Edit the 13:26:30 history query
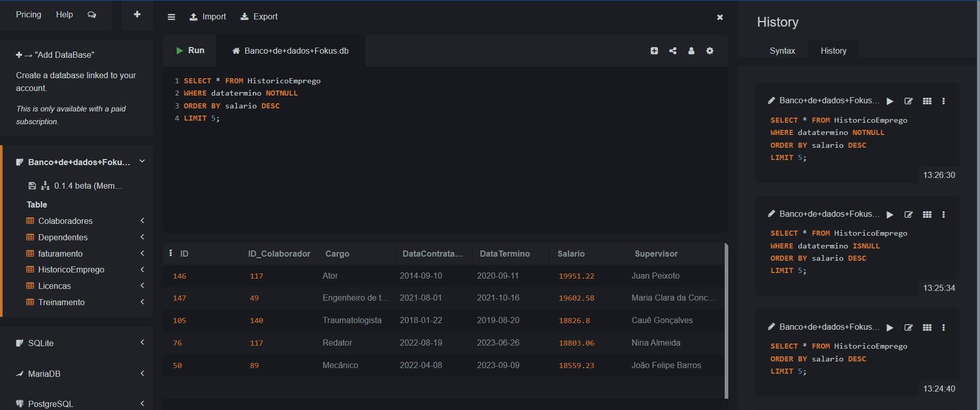 [x=909, y=101]
